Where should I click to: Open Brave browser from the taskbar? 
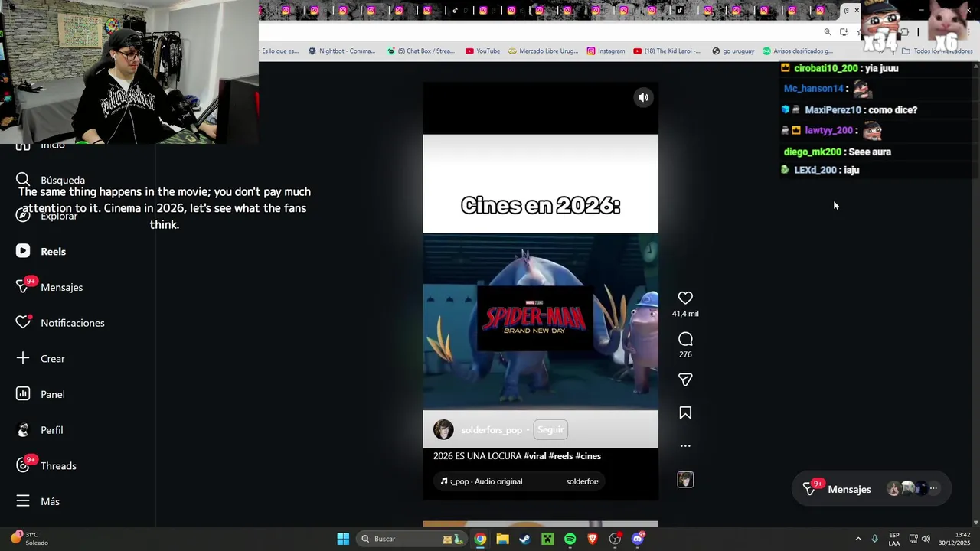(593, 539)
